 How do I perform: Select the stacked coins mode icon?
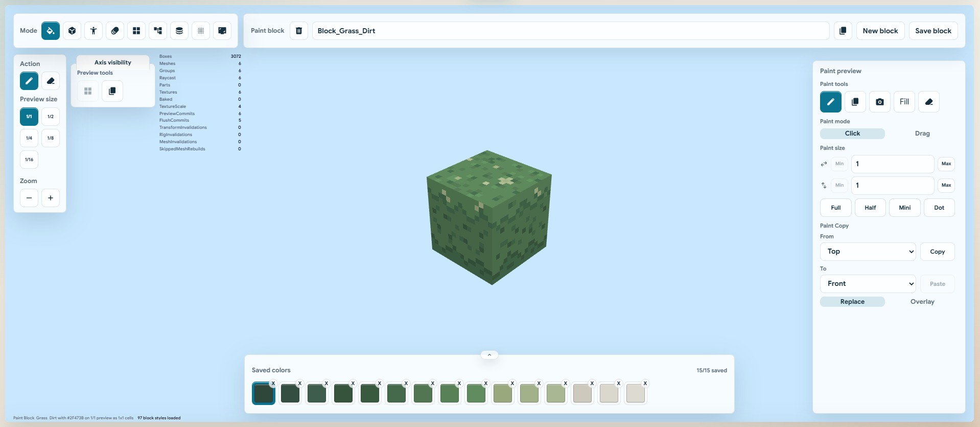[115, 31]
